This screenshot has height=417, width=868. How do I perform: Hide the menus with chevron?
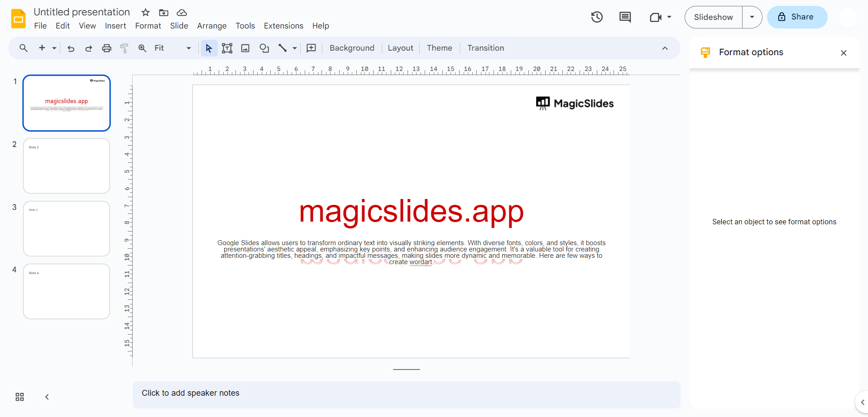pos(665,48)
